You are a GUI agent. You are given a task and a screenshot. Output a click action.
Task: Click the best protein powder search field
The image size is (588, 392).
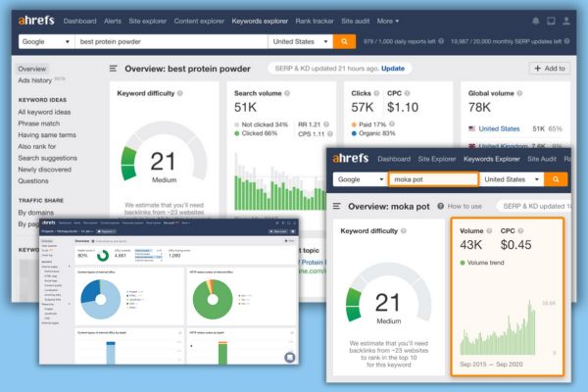pos(171,41)
